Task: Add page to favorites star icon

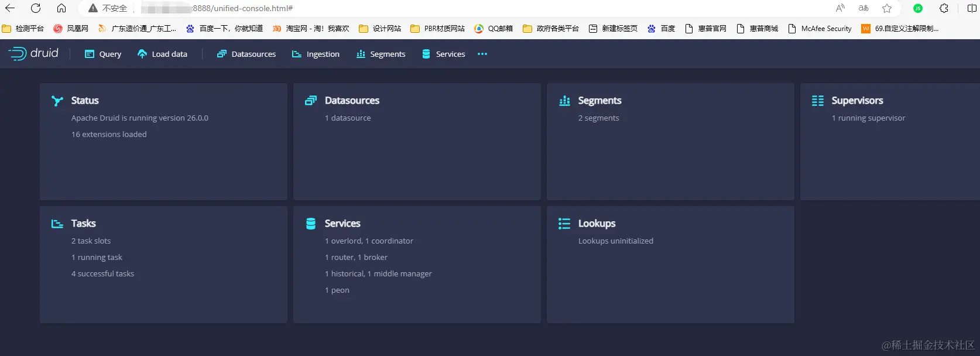Action: coord(887,8)
